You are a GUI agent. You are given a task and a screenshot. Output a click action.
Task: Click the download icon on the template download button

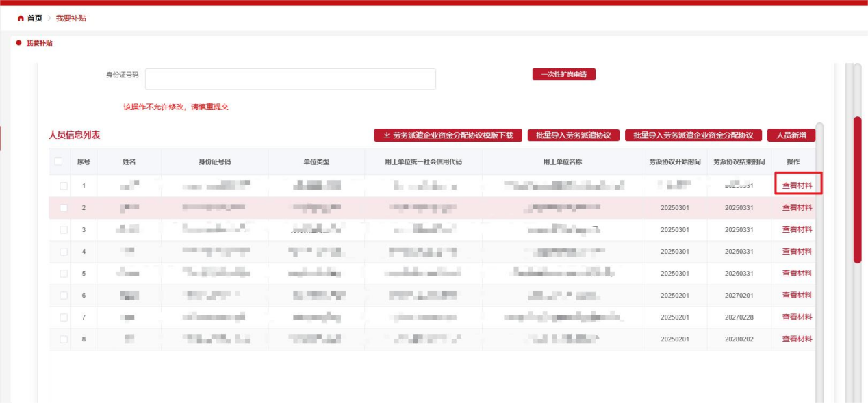pos(386,135)
